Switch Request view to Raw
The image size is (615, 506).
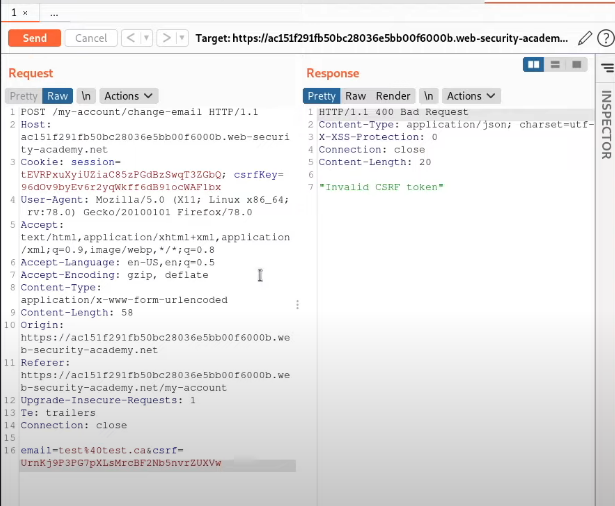point(57,96)
